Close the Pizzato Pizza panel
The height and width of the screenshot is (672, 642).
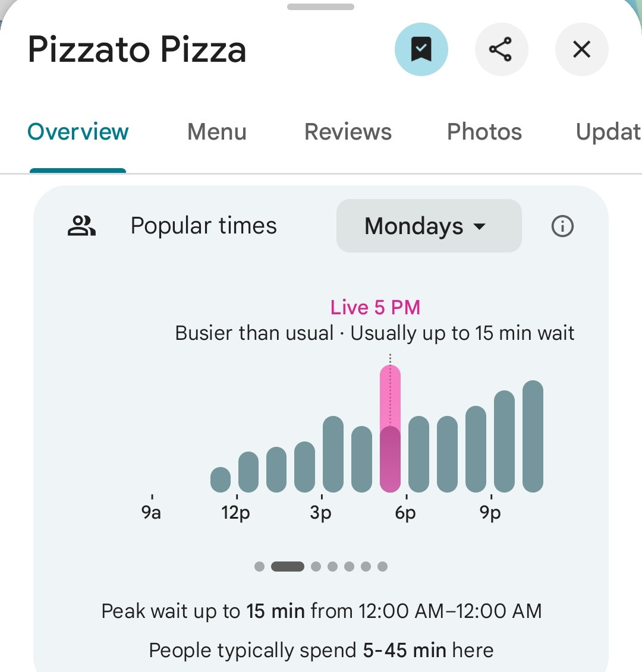click(x=581, y=50)
